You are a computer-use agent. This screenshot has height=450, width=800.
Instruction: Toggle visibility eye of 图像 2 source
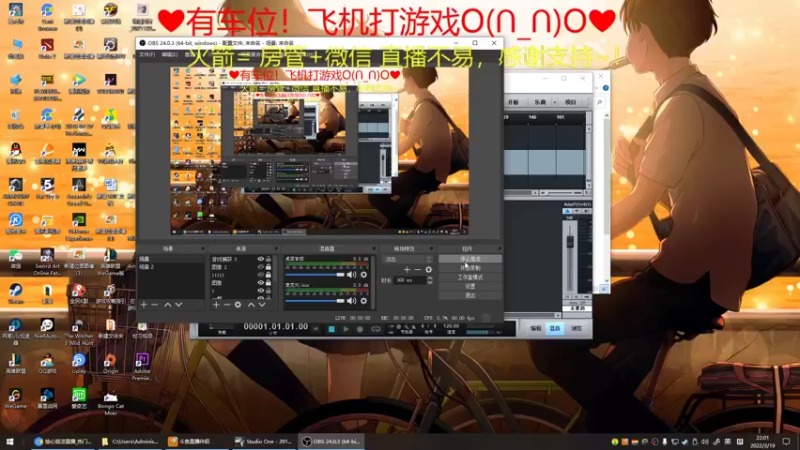coord(261,267)
